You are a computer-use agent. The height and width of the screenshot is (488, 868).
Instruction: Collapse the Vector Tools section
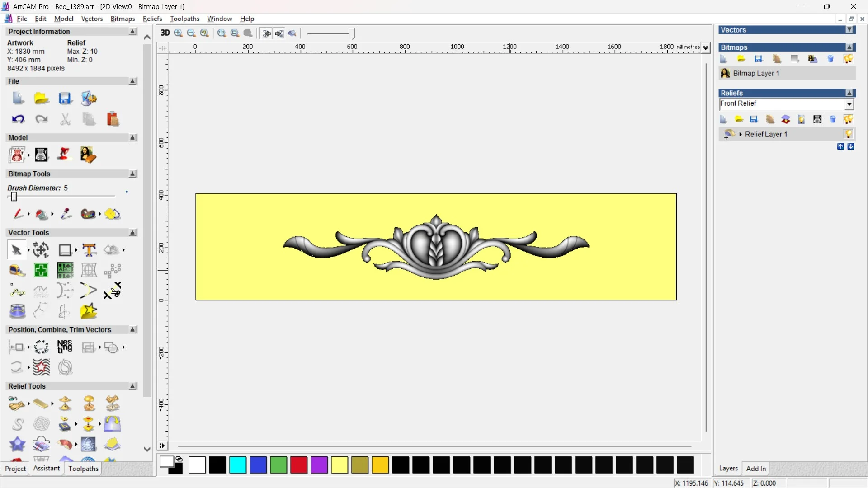click(x=132, y=232)
